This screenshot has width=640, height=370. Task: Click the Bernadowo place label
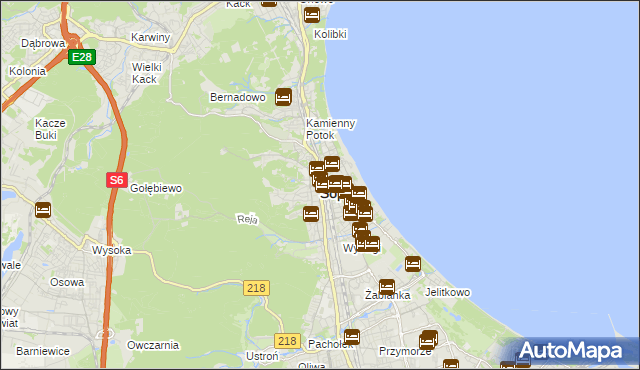238,97
